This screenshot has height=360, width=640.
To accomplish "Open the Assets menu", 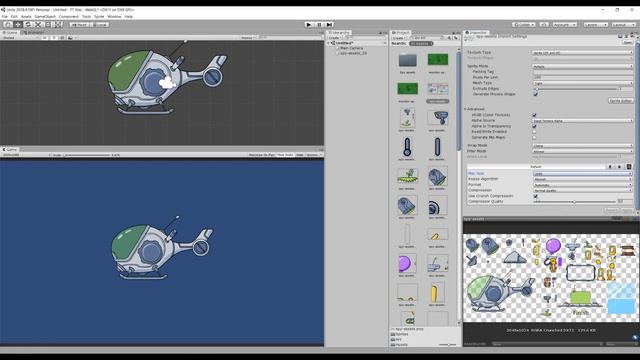I will (x=26, y=16).
